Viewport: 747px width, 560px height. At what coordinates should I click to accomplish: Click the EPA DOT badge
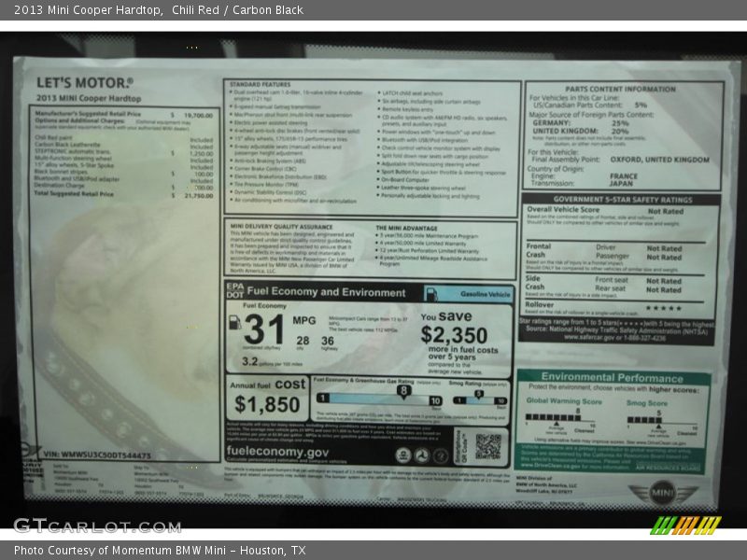pyautogui.click(x=235, y=290)
